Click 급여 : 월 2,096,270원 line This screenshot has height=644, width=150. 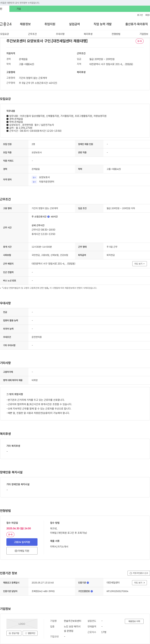(19, 128)
